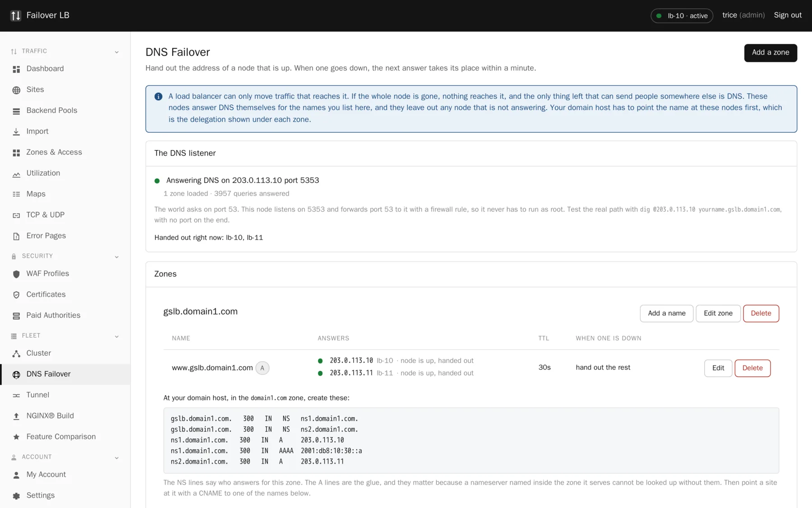Click the Add a zone button
Viewport: 812px width, 508px height.
770,53
